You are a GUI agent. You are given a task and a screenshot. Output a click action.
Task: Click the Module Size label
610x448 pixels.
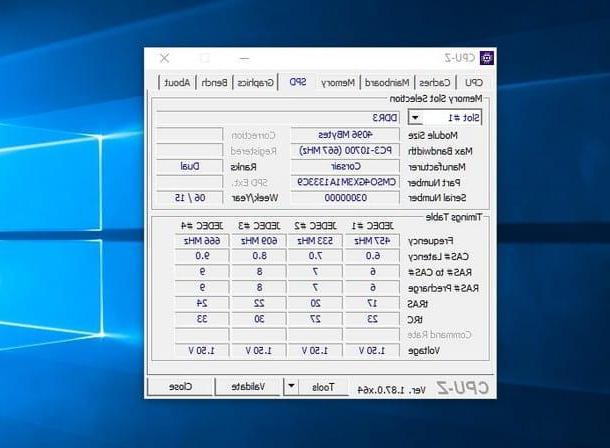point(433,135)
